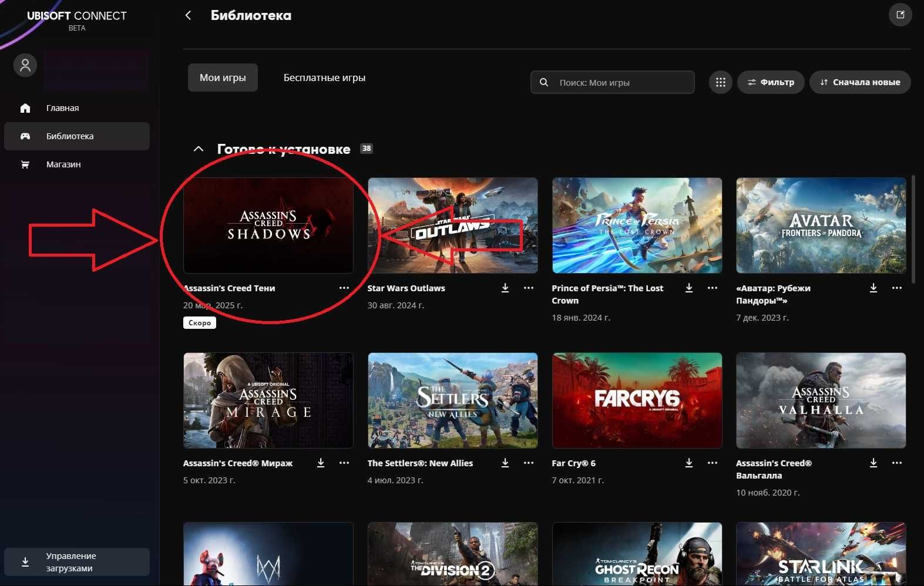Click the Far Cry® 6 title text
This screenshot has height=586, width=924.
(x=573, y=463)
